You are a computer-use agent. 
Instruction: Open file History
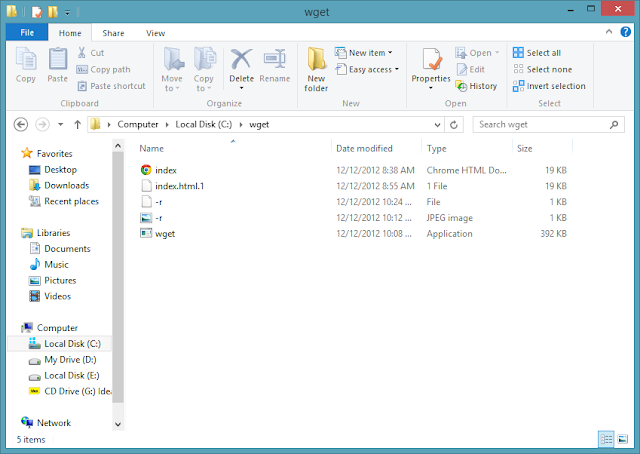476,86
